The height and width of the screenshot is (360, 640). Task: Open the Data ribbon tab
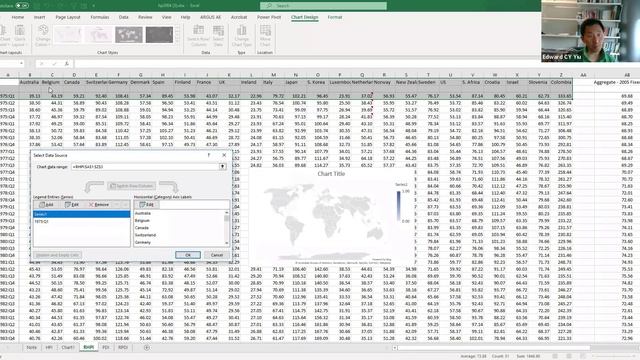123,17
